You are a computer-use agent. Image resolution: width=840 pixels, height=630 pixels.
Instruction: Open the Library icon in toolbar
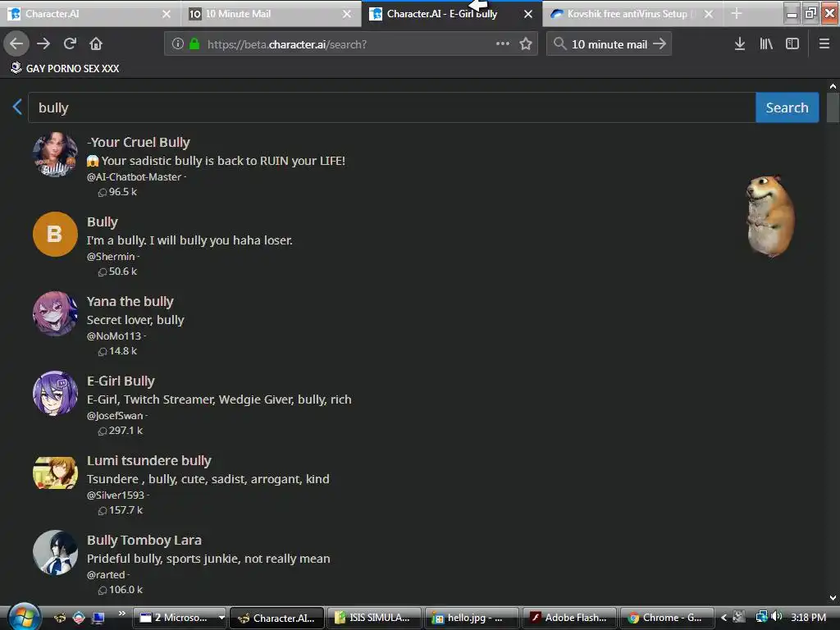(766, 44)
